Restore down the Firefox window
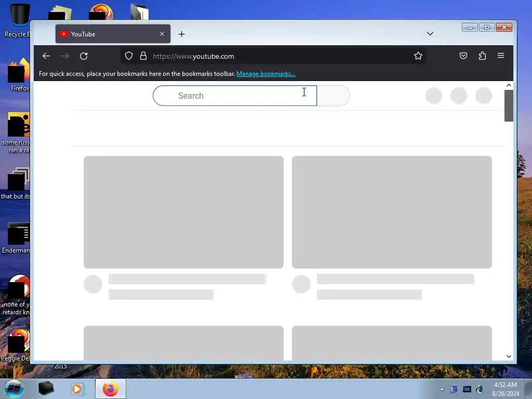This screenshot has width=532, height=399. (487, 28)
